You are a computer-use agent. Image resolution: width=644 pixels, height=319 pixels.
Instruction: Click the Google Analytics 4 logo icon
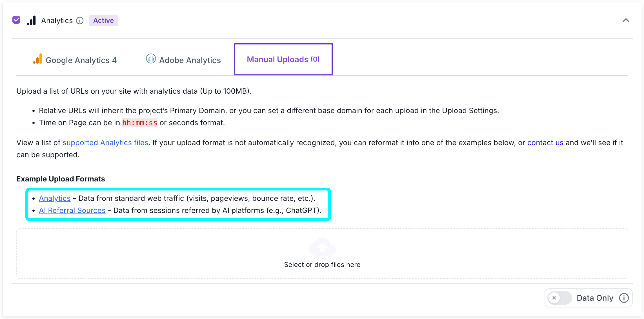tap(37, 60)
